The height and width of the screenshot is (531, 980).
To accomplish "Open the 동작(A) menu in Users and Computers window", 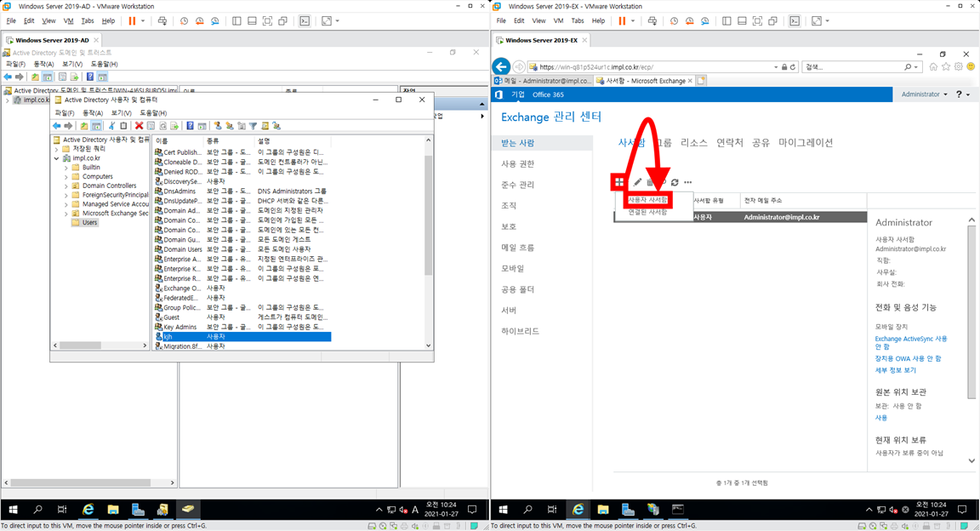I will point(93,113).
